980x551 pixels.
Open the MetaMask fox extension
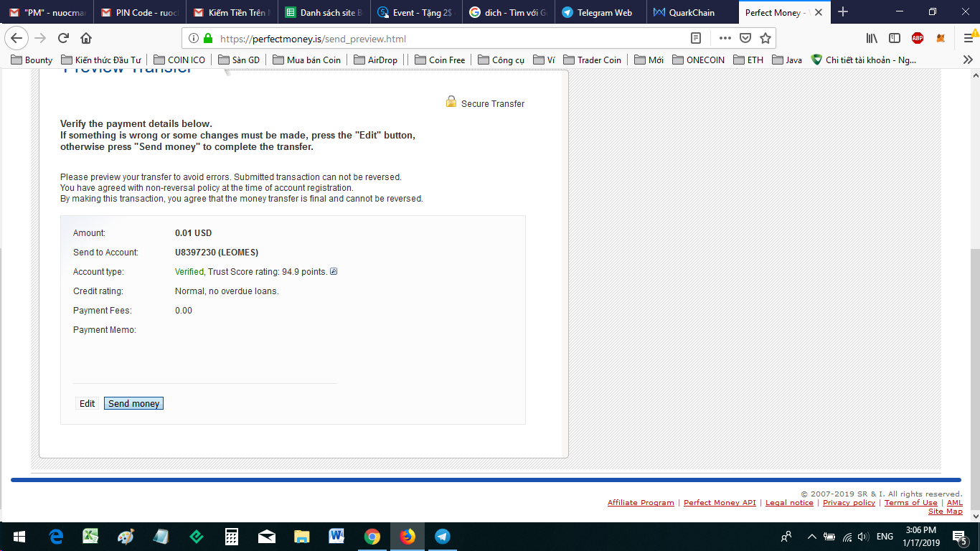(941, 38)
